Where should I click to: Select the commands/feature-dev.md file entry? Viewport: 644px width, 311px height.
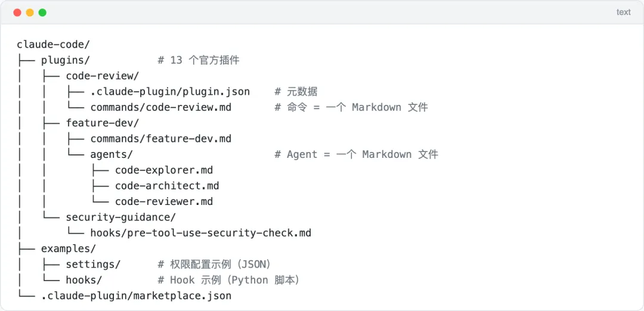coord(160,139)
